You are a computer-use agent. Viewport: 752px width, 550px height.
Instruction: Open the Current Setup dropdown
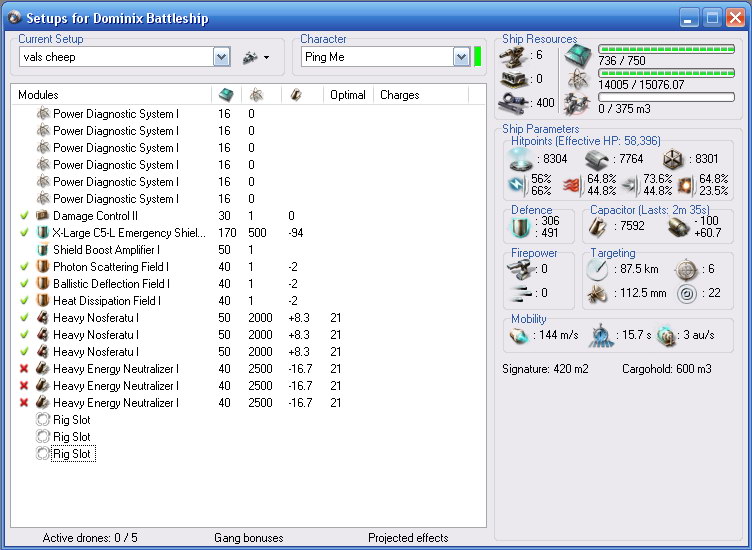[221, 57]
